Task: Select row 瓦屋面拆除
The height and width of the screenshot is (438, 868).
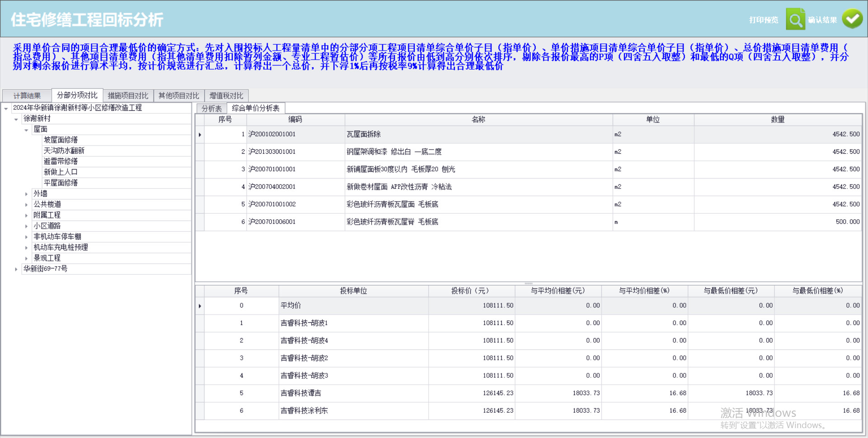Action: (x=528, y=135)
